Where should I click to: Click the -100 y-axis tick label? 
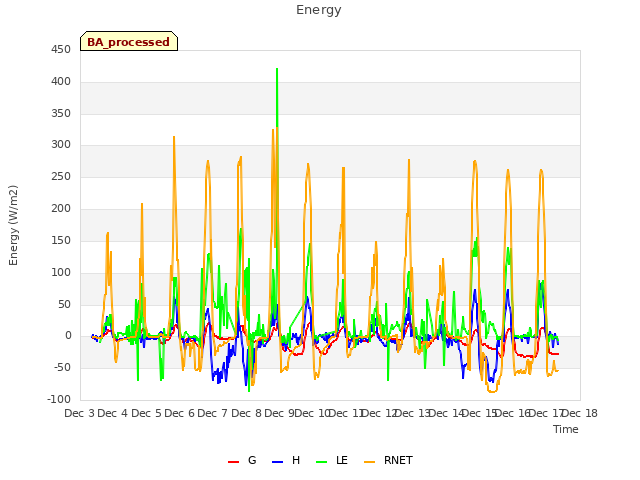pos(59,399)
